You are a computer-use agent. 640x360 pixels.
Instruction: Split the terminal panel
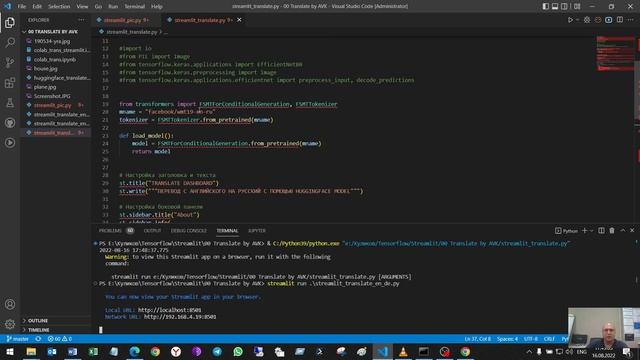tap(601, 231)
